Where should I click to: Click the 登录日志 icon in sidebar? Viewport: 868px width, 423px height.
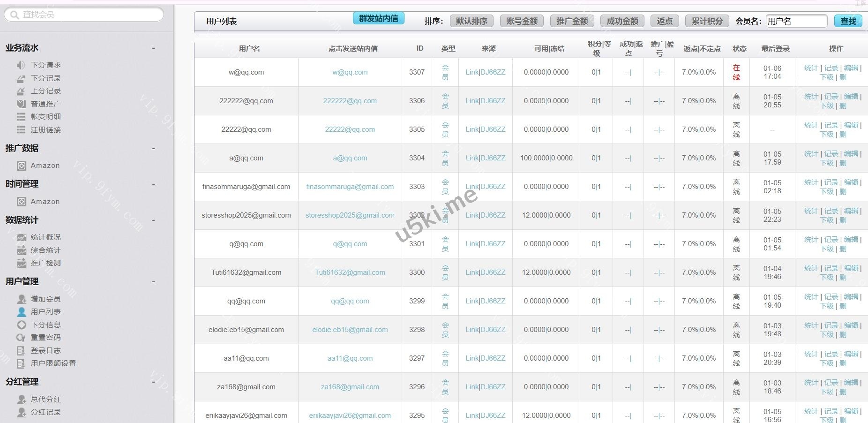tap(21, 351)
